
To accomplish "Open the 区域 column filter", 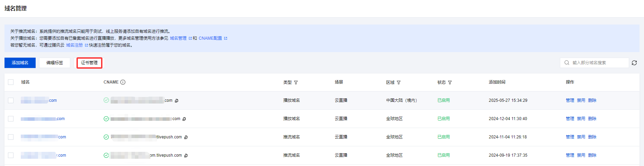I will point(399,82).
